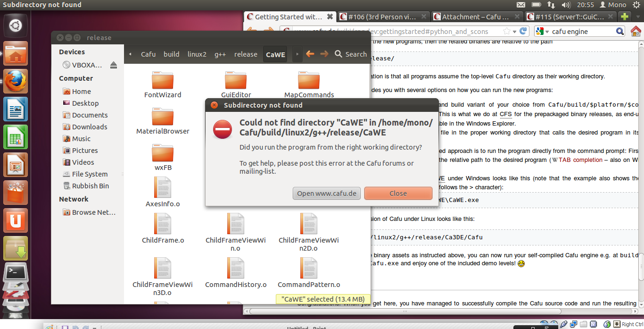Screen dimensions: 644x329
Task: Open Terminal from the launcher
Action: (16, 273)
